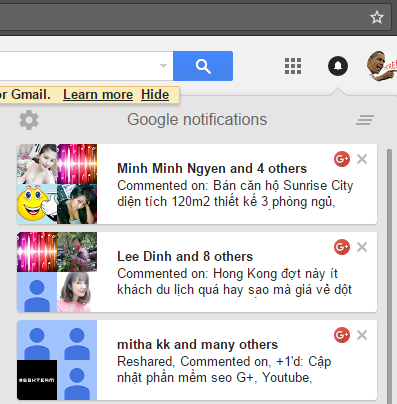
Task: Open the comment text about Bán căn hộ Sunrise City
Action: (235, 194)
